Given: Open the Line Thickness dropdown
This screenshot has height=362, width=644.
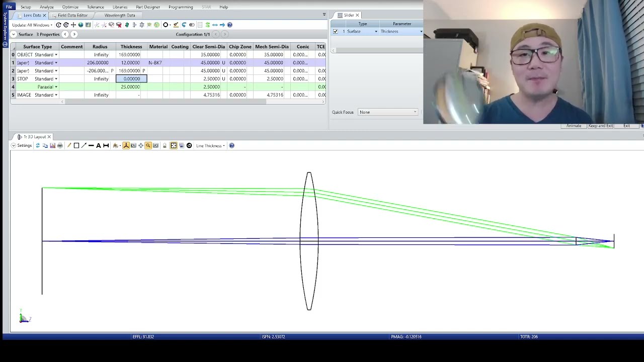Looking at the screenshot, I should pos(210,145).
